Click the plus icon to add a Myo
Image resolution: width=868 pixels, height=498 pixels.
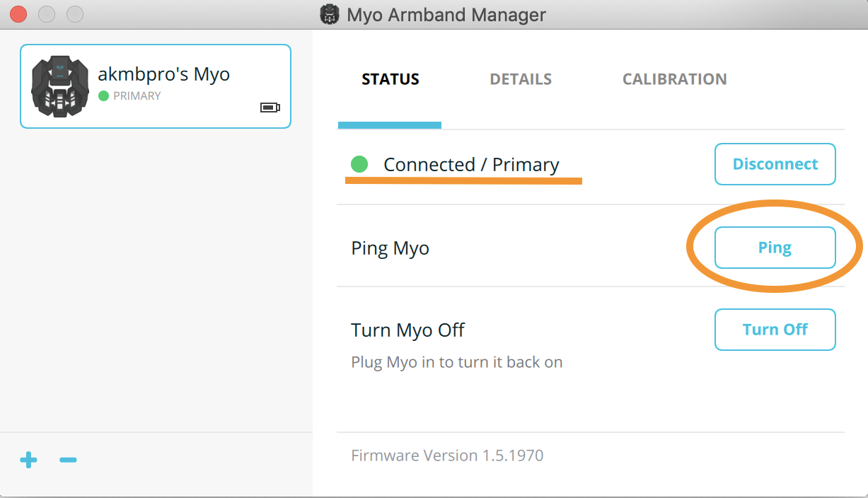28,461
